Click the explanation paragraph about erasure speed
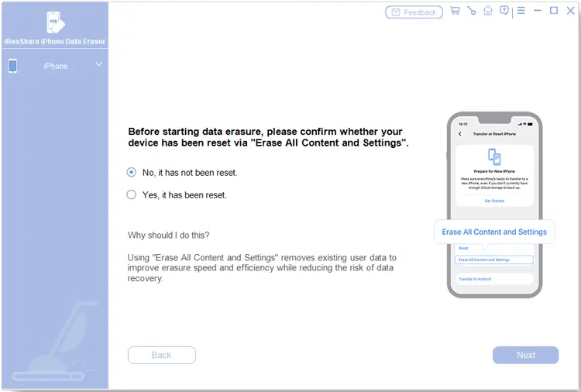 tap(262, 268)
